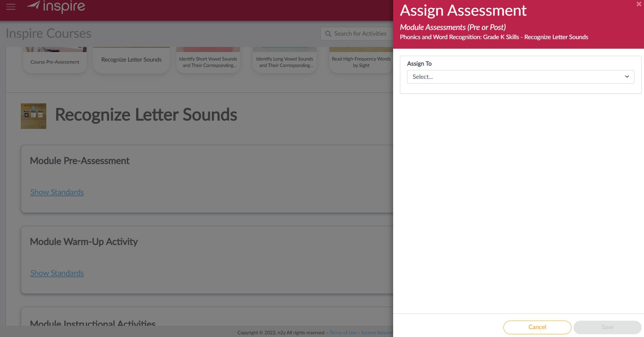Select the Course Pre-Assessment module card
The width and height of the screenshot is (644, 337).
55,60
